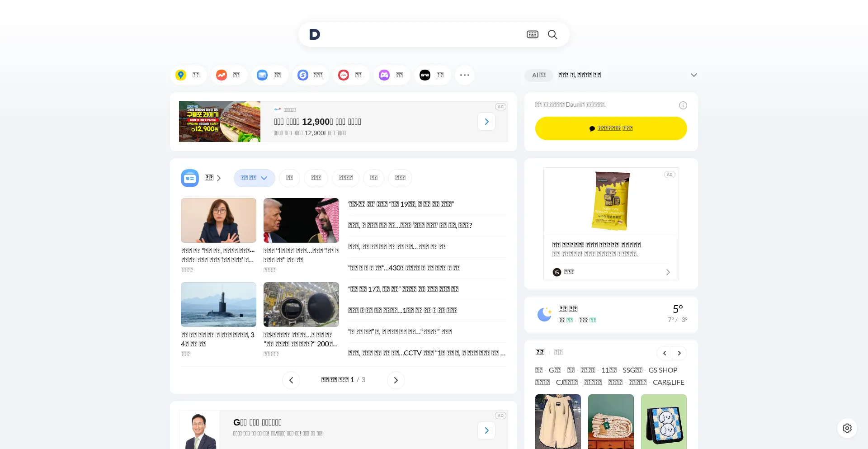Go to previous news page arrow

coord(291,380)
